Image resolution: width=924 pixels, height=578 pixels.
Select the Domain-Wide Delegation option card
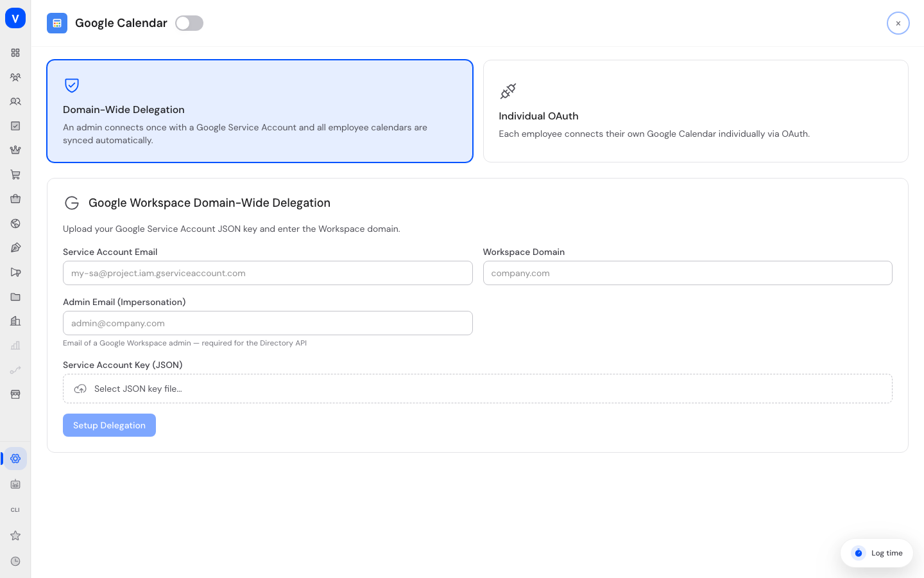[260, 111]
